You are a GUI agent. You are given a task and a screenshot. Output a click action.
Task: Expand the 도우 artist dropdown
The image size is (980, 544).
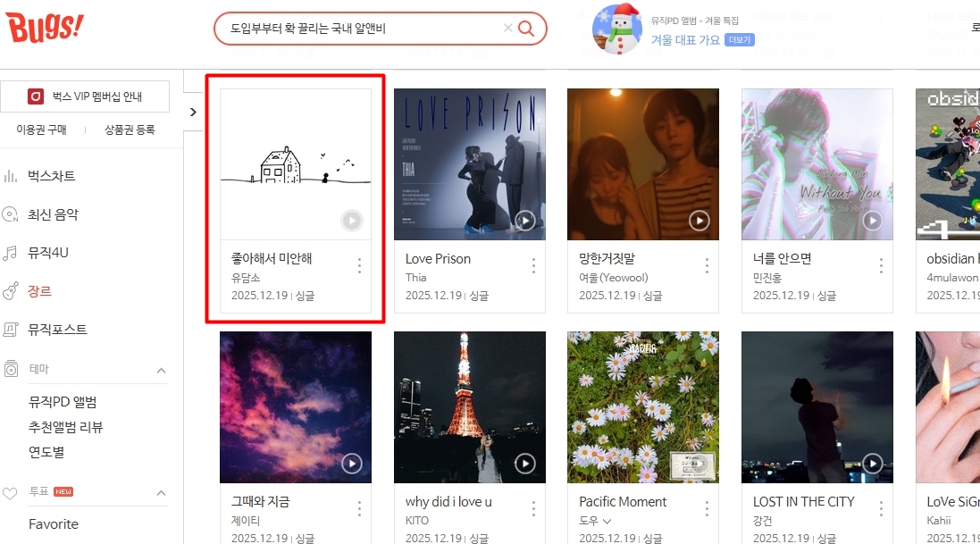pos(607,521)
